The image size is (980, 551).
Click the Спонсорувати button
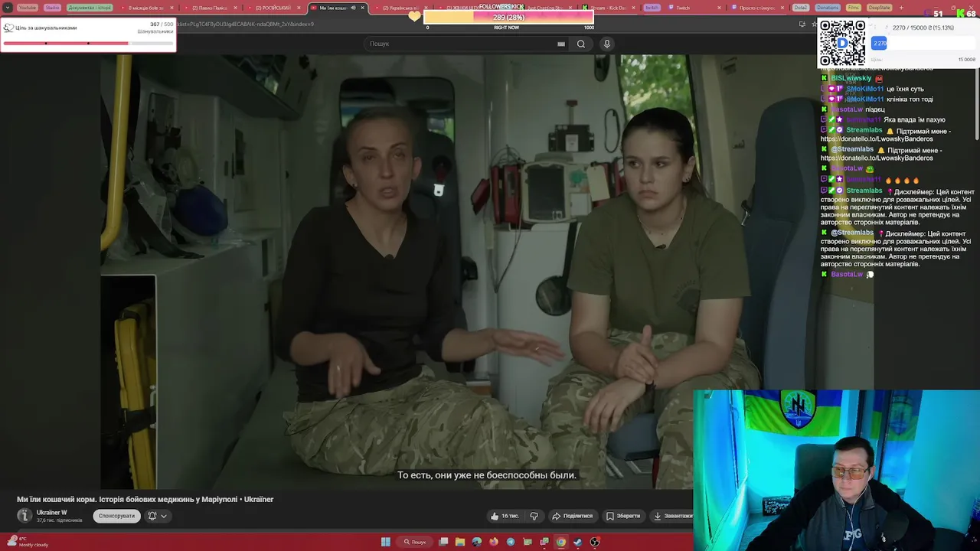coord(116,516)
